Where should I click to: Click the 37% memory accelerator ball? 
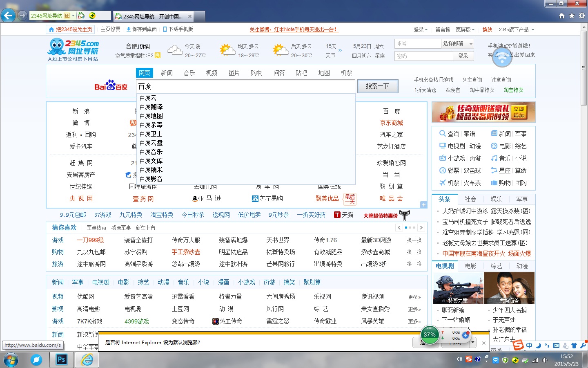[430, 335]
